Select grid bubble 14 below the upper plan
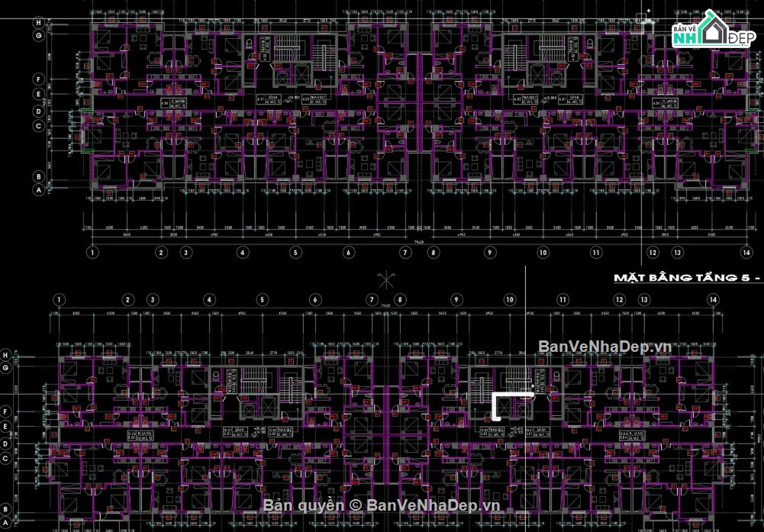The height and width of the screenshot is (532, 764). 746,253
